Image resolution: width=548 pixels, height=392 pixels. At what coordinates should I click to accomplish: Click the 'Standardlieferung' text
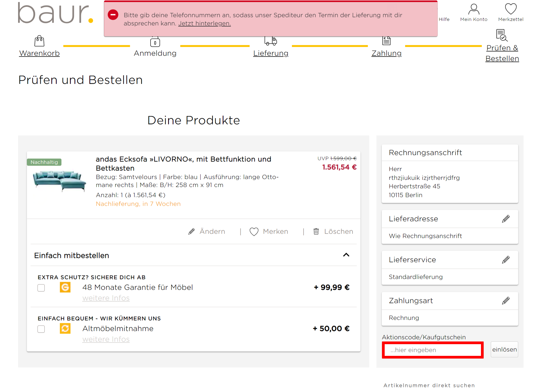416,277
